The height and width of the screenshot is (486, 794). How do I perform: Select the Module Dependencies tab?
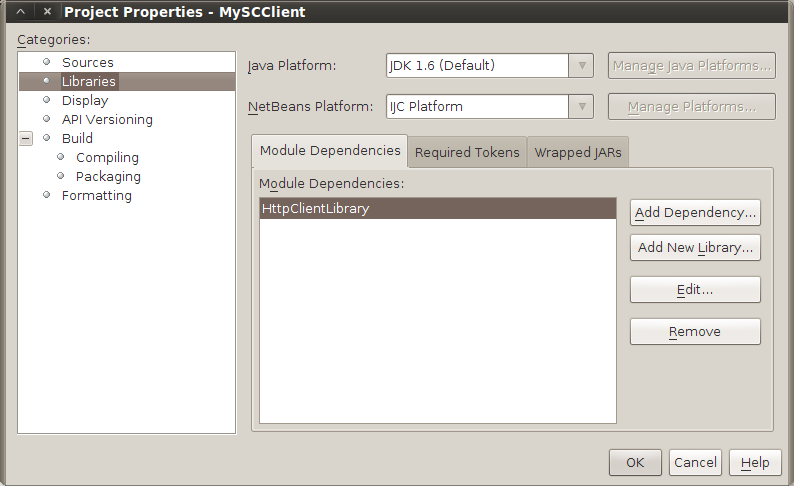tap(330, 151)
